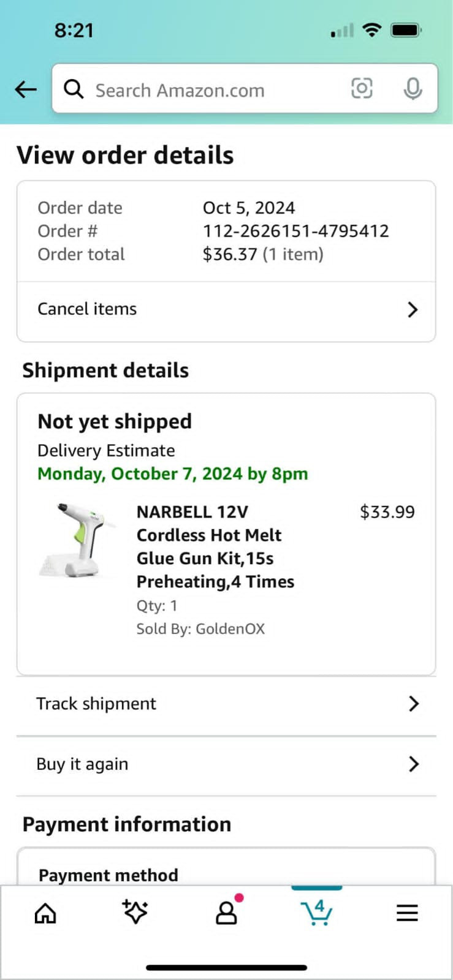Expand the Cancel items chevron
The height and width of the screenshot is (980, 453).
click(x=413, y=309)
